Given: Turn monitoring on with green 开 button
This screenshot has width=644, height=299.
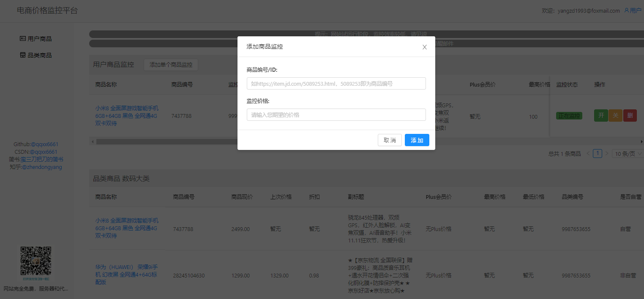Looking at the screenshot, I should click(601, 116).
